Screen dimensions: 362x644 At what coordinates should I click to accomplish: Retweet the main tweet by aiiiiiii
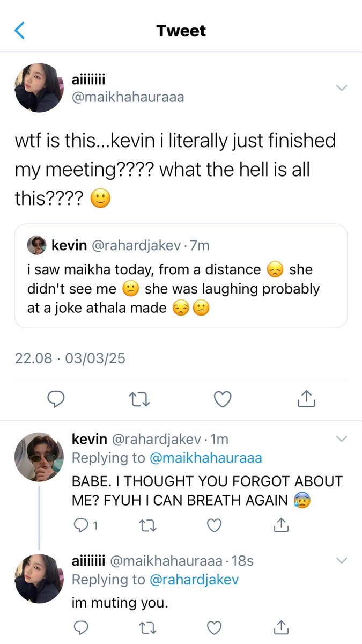(140, 399)
